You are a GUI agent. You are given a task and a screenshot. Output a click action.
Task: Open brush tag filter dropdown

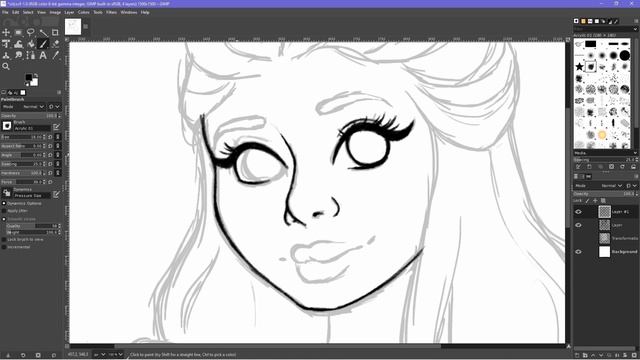coord(635,29)
